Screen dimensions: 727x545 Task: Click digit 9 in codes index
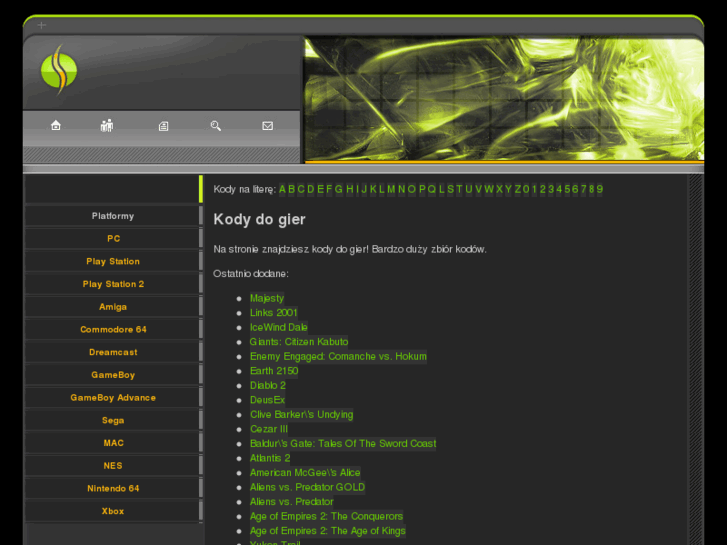[599, 189]
